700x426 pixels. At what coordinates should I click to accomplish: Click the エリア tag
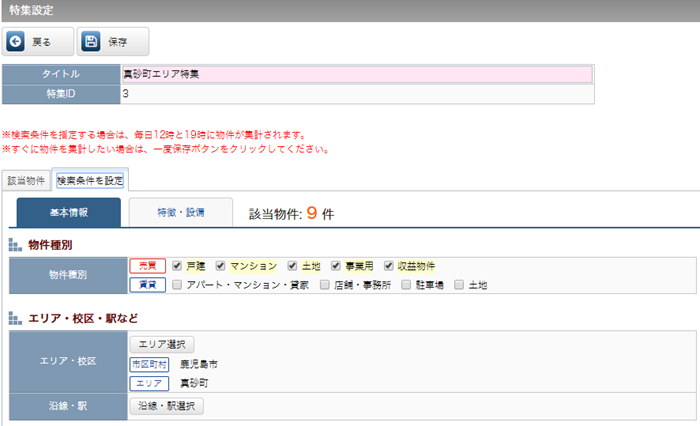pyautogui.click(x=150, y=383)
